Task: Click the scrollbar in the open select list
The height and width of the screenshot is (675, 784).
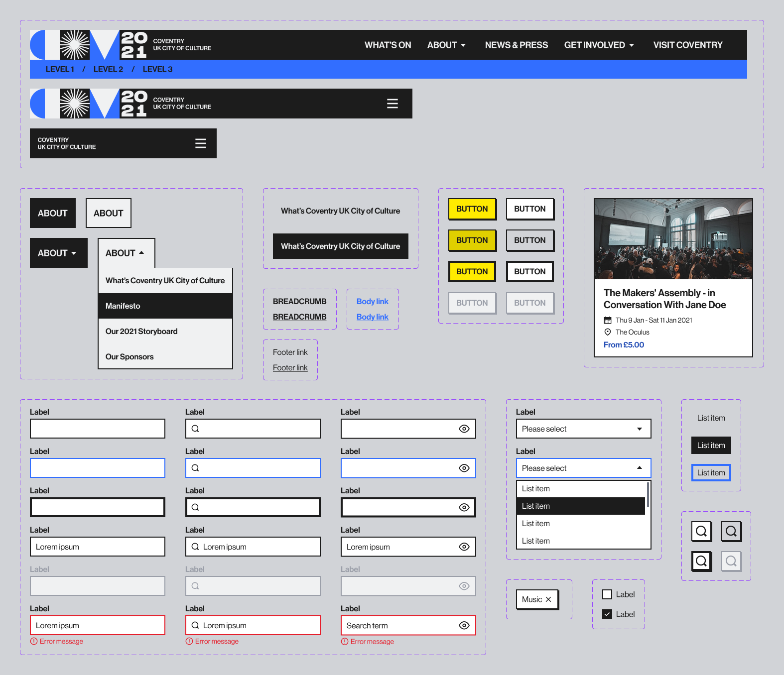Action: (x=648, y=495)
